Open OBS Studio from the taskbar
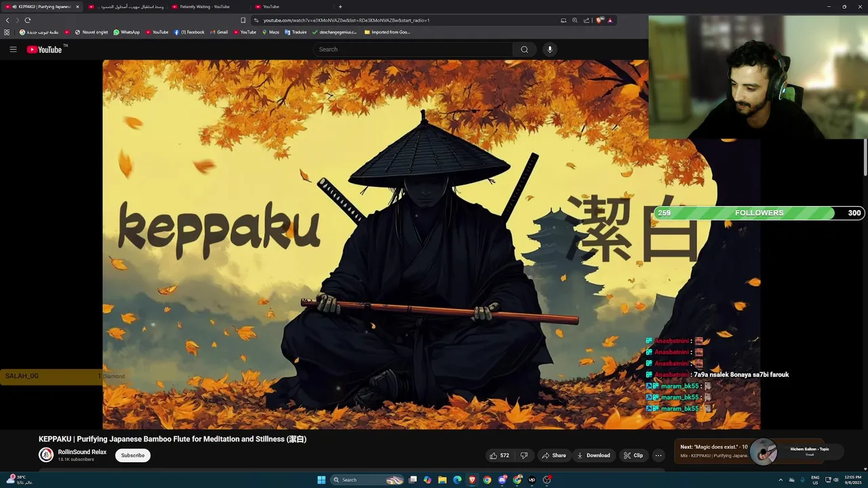The height and width of the screenshot is (488, 868). point(547,480)
